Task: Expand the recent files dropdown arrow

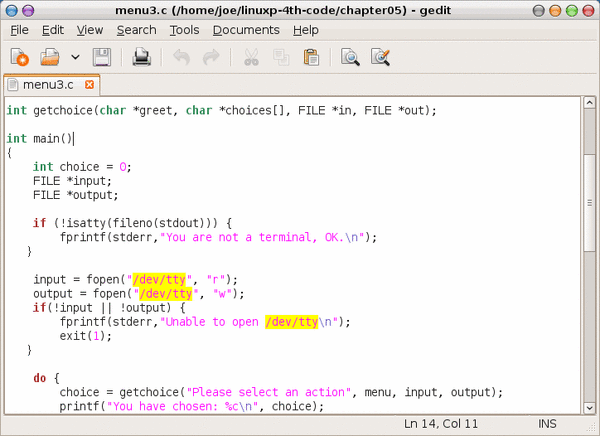Action: (75, 57)
